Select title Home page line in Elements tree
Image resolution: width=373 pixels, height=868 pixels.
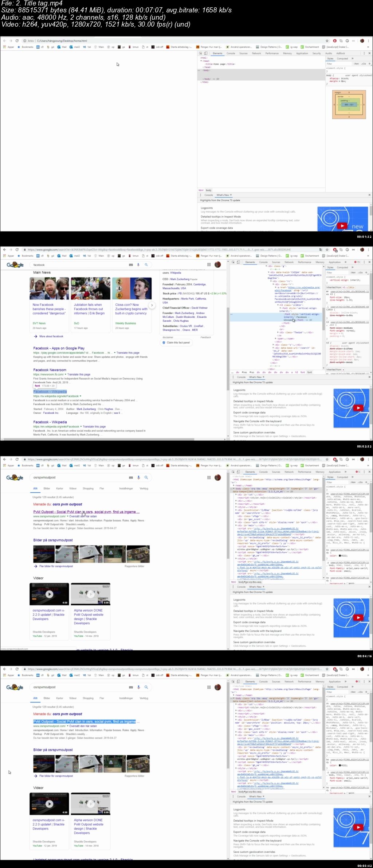tap(220, 64)
